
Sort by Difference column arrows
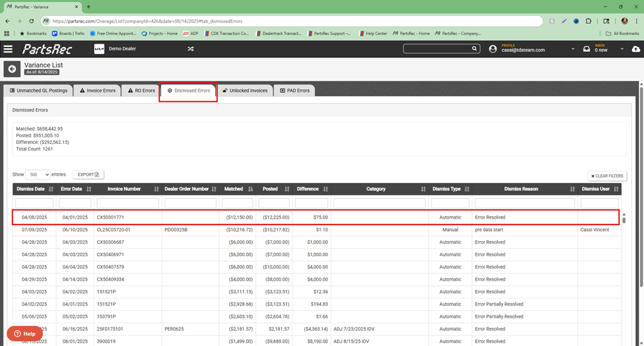(x=326, y=190)
